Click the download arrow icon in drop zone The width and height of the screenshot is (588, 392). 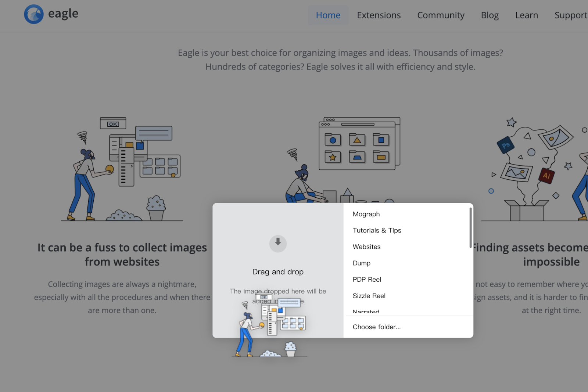click(x=278, y=244)
